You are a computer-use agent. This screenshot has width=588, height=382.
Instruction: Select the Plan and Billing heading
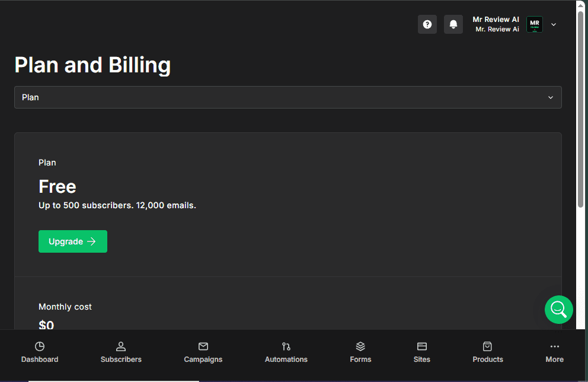click(92, 65)
